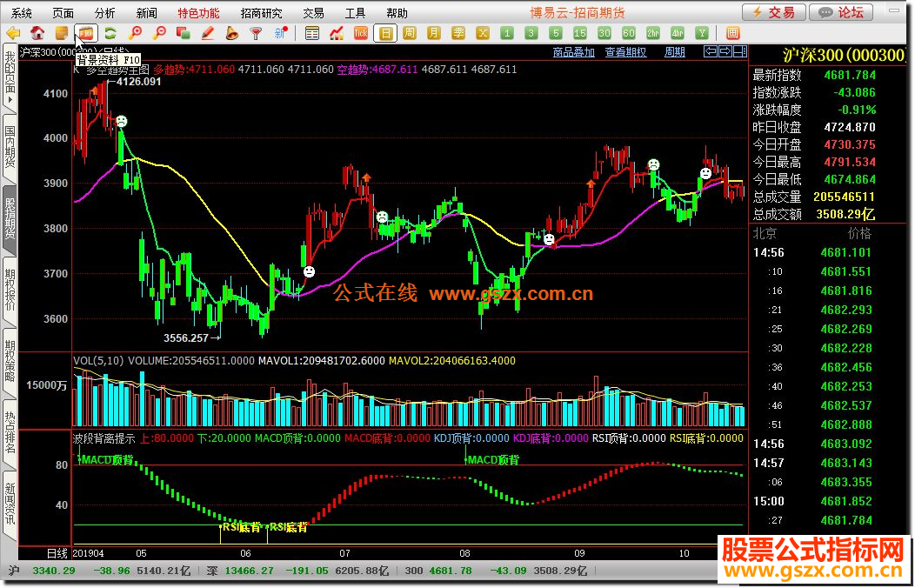Click the home icon in toolbar
915x588 pixels.
(37, 33)
